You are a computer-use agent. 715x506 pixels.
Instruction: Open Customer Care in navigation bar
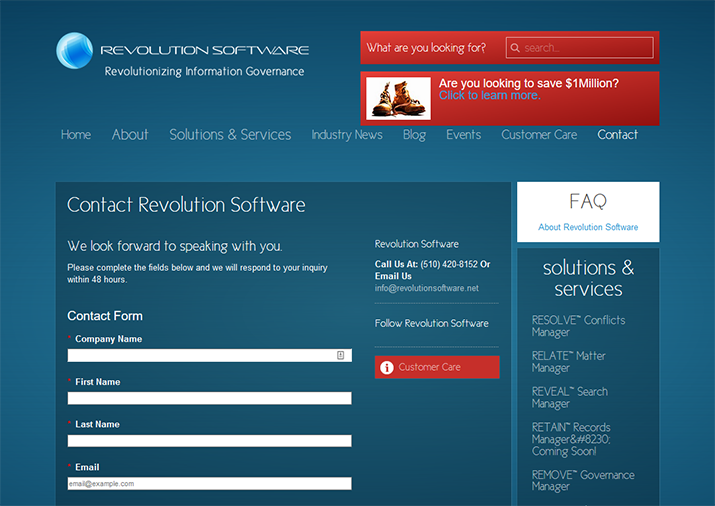(539, 135)
